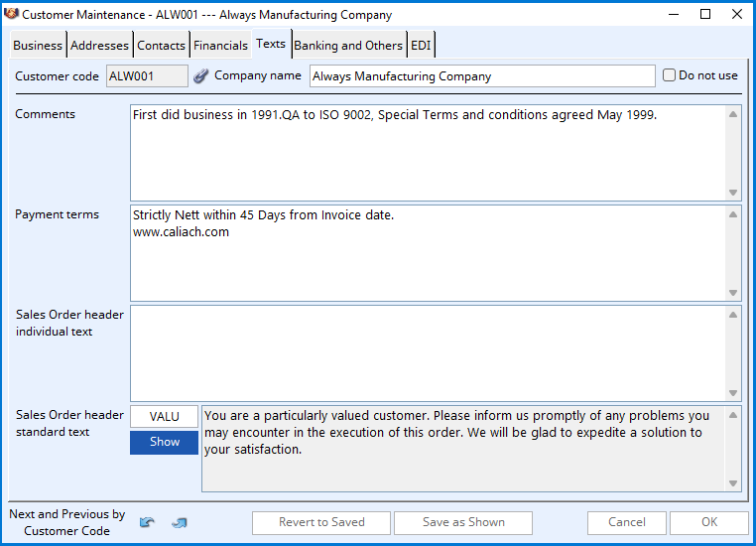Open the Financials tab
Viewport: 756px width, 546px height.
click(x=220, y=46)
